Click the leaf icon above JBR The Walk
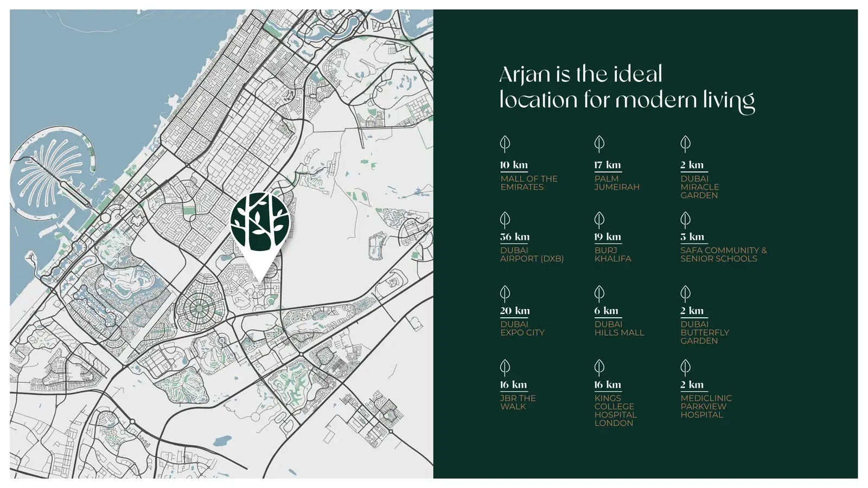868x488 pixels. [x=505, y=368]
